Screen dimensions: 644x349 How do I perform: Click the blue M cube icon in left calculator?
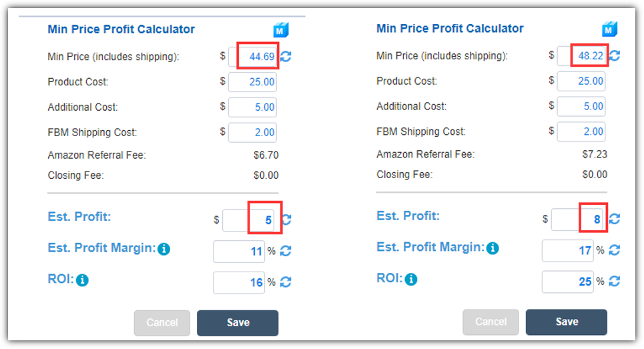coord(281,30)
